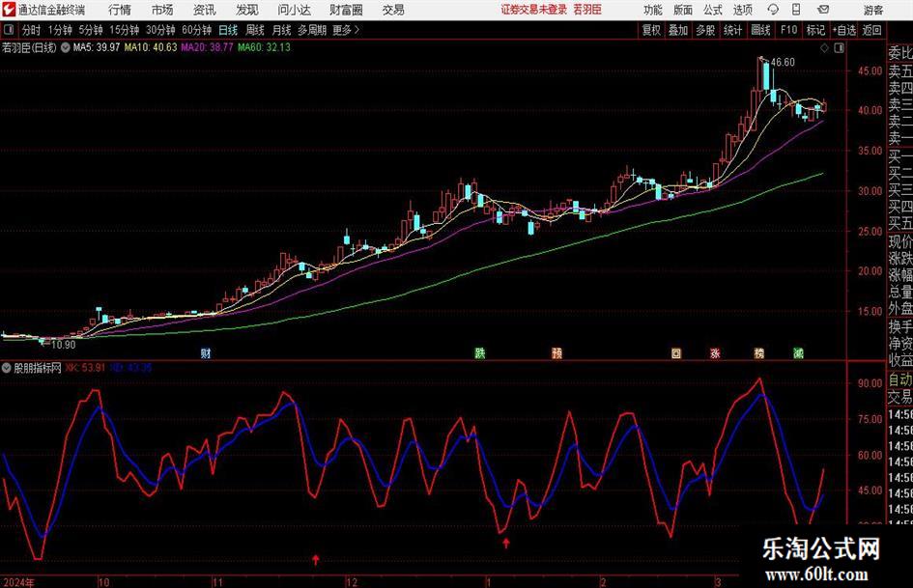Screen dimensions: 913x588
Task: Expand the 若羽臣(日线) indicator dropdown arrow
Action: tap(66, 47)
